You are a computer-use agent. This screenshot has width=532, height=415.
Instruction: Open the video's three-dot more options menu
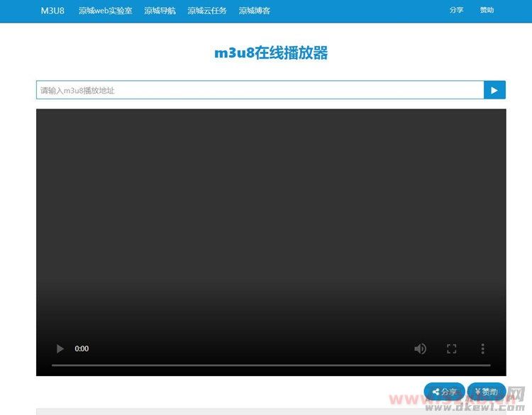click(x=482, y=348)
